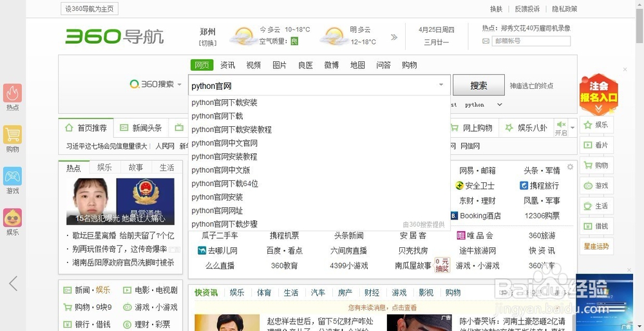644x331 pixels.
Task: Open the 购物 shopping cart sidebar icon
Action: click(x=12, y=135)
